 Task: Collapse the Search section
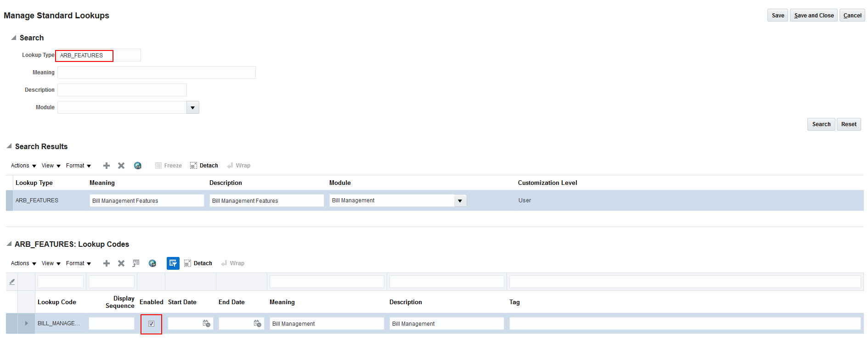pyautogui.click(x=14, y=38)
